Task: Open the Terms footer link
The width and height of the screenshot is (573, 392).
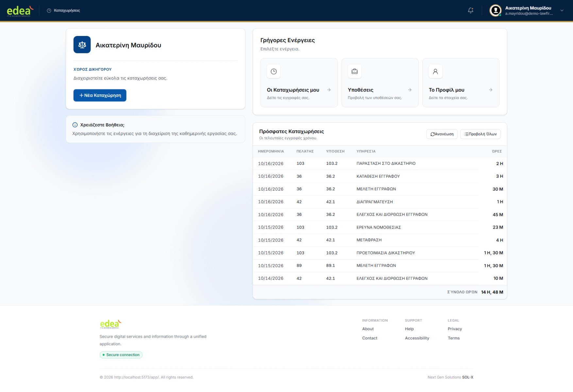Action: [x=453, y=338]
